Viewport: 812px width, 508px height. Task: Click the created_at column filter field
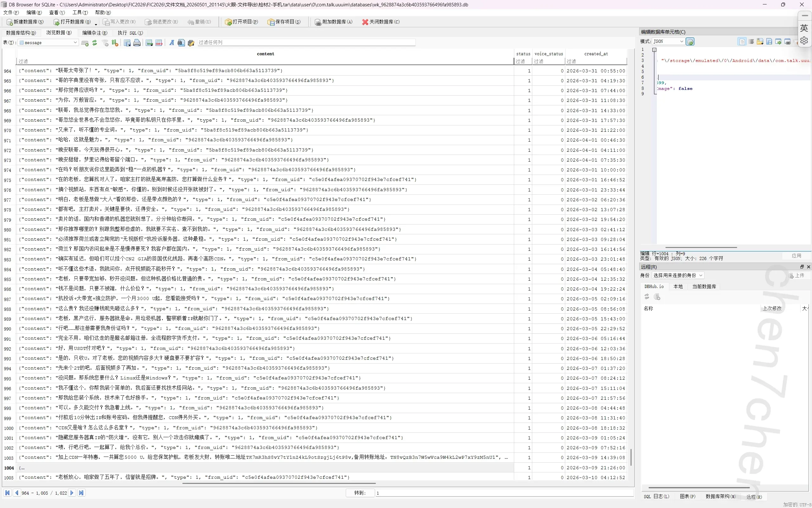click(x=596, y=62)
